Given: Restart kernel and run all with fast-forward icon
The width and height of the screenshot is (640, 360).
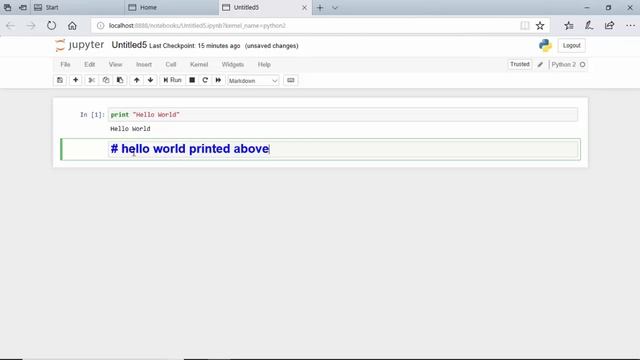Looking at the screenshot, I should tap(218, 80).
